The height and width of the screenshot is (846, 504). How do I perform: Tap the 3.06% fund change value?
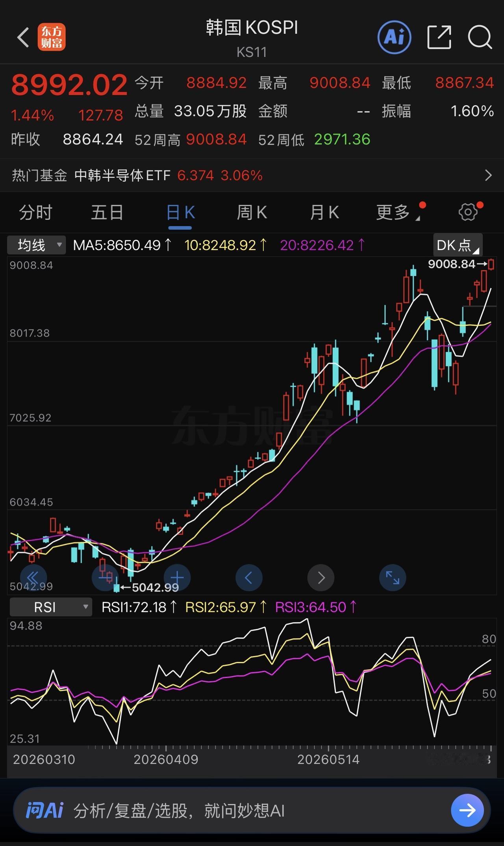pos(241,175)
